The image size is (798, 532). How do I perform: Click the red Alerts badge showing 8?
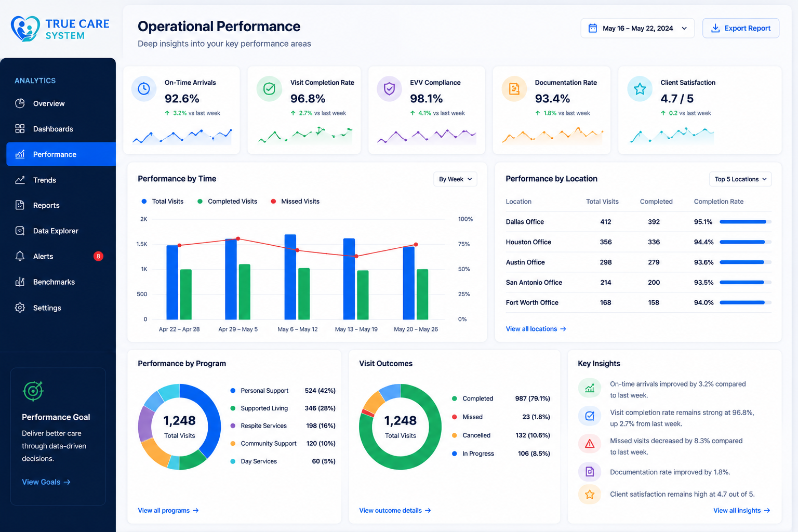tap(98, 256)
